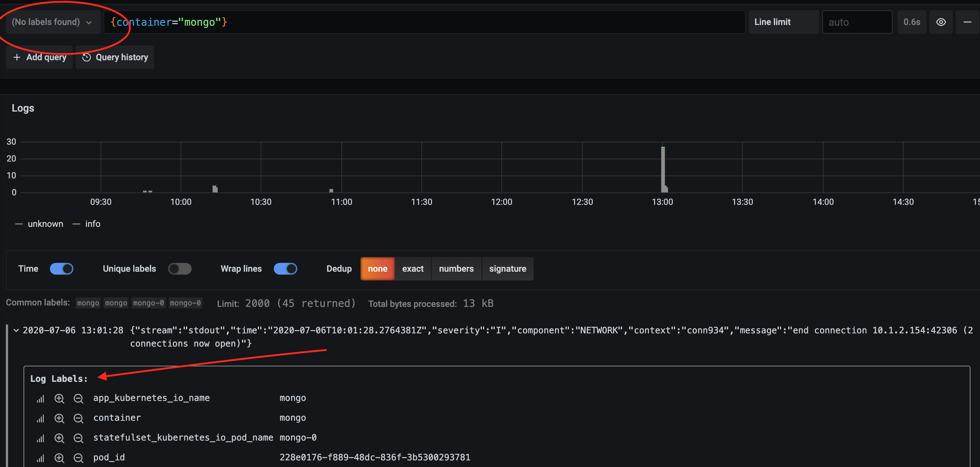
Task: Enable the Unique labels toggle
Action: pyautogui.click(x=179, y=269)
